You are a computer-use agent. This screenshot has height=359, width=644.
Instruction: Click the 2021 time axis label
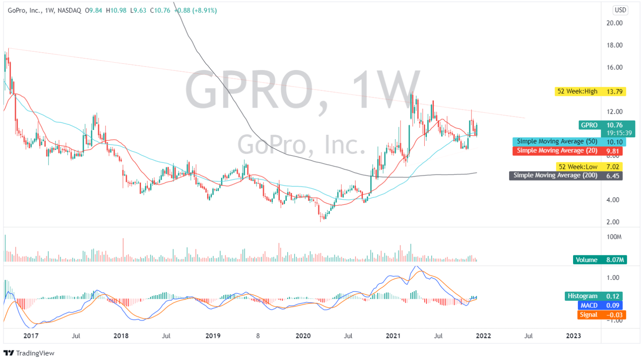(x=393, y=336)
